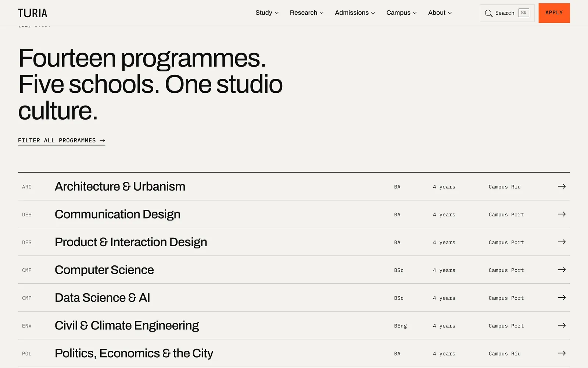Click arrow in Data Science & AI row
The width and height of the screenshot is (588, 368).
click(562, 297)
